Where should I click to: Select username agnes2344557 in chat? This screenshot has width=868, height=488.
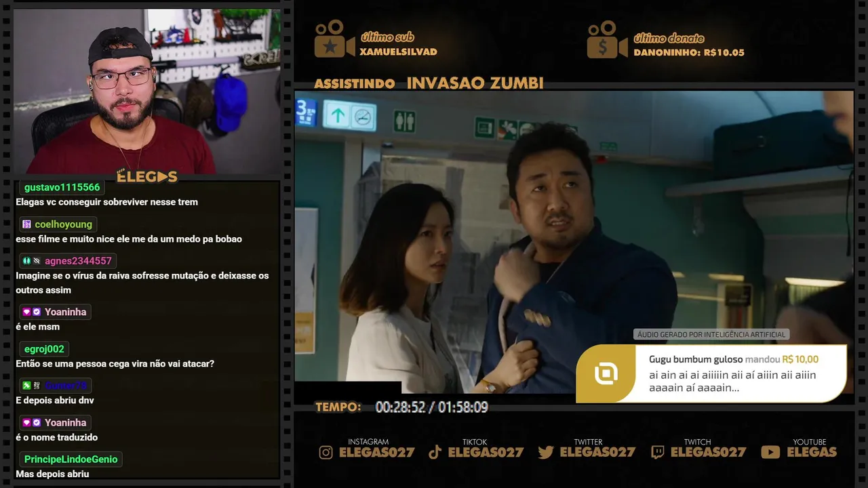tap(78, 261)
